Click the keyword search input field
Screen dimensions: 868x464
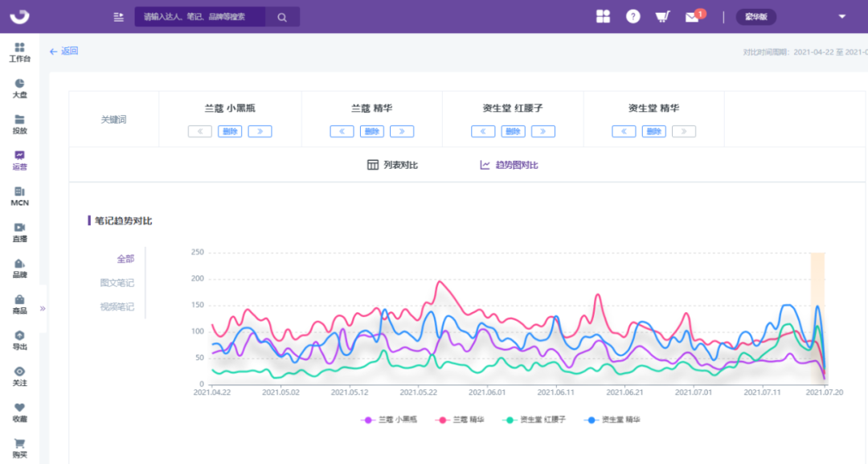pos(200,15)
